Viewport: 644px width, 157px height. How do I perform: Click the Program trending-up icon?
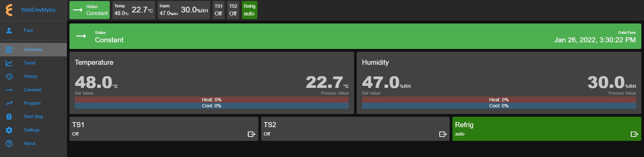coord(9,103)
